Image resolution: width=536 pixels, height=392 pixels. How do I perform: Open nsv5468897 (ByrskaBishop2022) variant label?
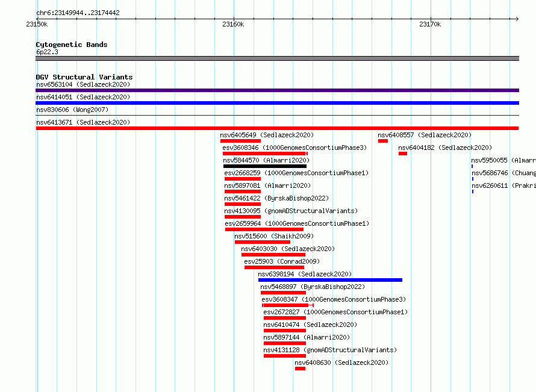click(313, 287)
